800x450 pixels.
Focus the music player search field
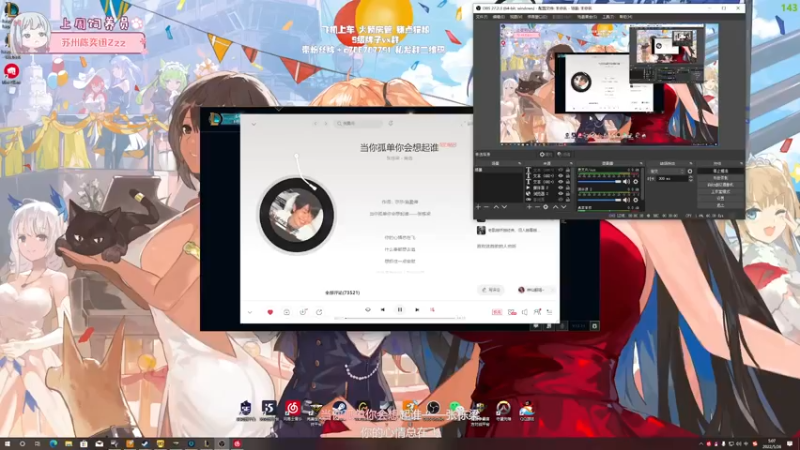(359, 123)
